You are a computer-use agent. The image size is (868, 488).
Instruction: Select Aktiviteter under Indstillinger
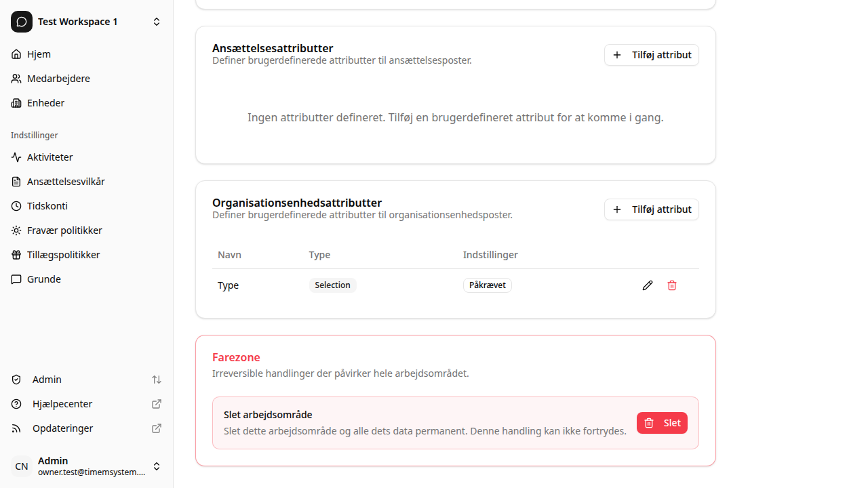(x=16, y=157)
